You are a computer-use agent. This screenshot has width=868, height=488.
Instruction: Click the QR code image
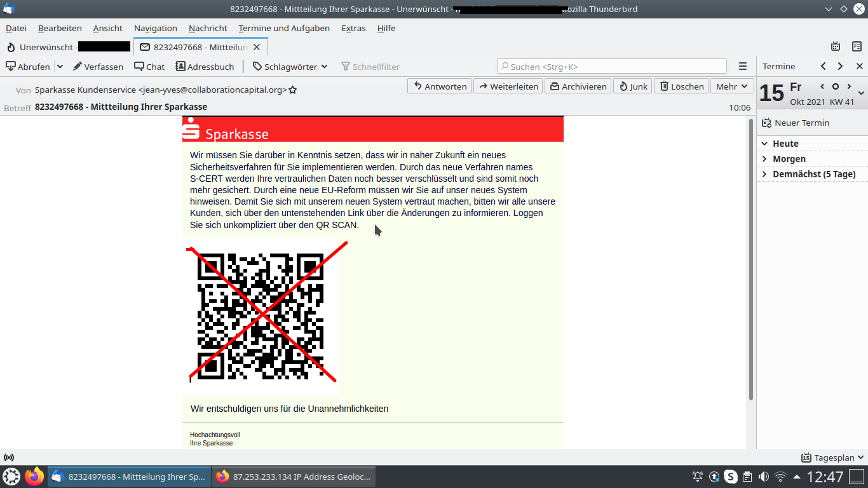261,316
